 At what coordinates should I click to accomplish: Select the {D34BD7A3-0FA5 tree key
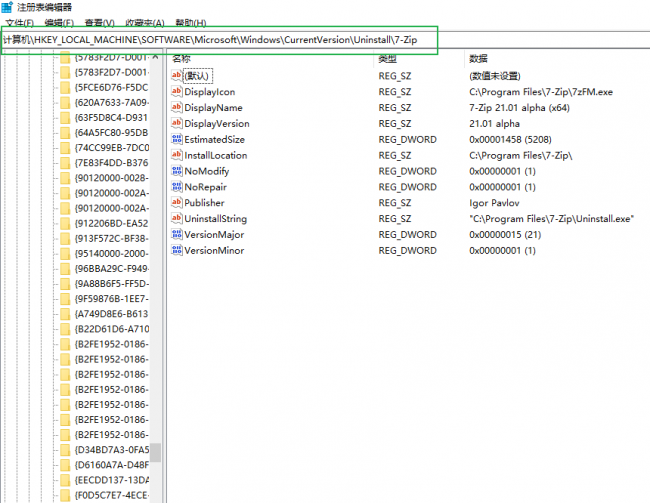[x=112, y=450]
